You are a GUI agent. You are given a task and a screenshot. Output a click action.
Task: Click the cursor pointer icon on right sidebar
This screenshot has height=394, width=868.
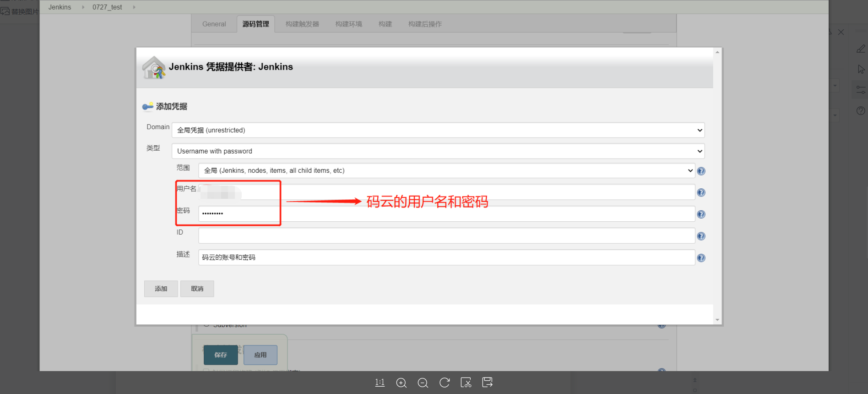tap(861, 69)
